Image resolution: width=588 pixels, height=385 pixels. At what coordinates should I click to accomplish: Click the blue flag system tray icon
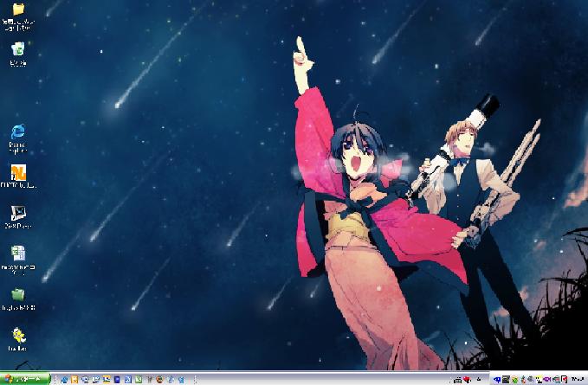click(497, 380)
